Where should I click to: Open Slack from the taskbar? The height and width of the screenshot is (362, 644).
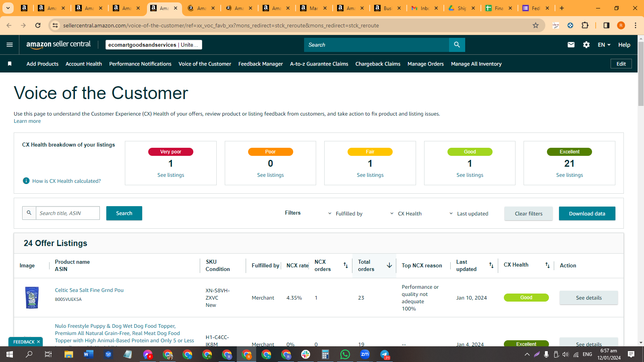306,354
